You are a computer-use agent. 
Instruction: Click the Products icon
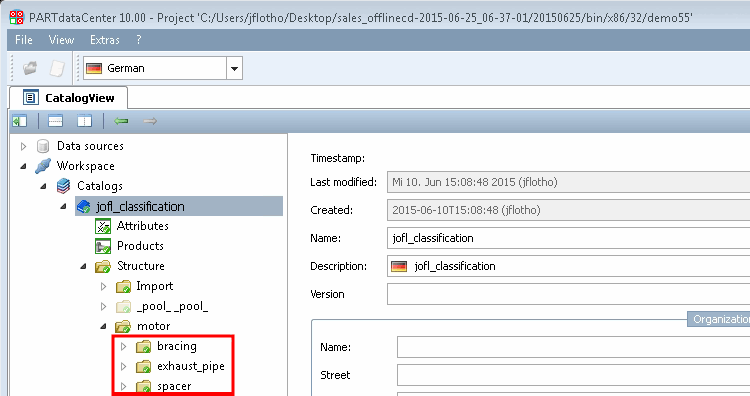[x=103, y=246]
